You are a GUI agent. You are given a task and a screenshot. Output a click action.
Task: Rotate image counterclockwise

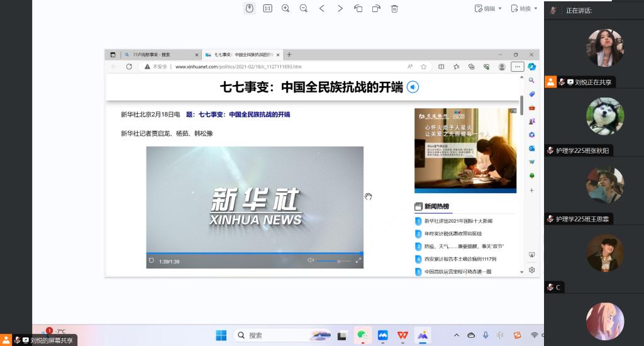(358, 8)
